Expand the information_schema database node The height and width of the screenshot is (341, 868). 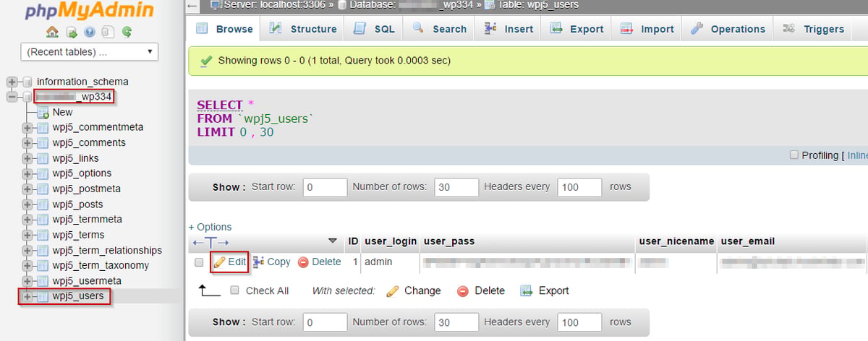click(x=12, y=82)
